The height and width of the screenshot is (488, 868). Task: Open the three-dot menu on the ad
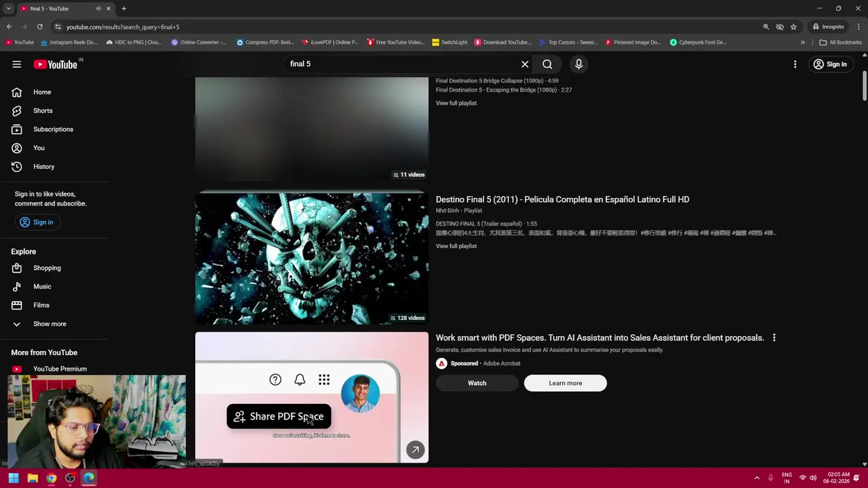tap(774, 338)
